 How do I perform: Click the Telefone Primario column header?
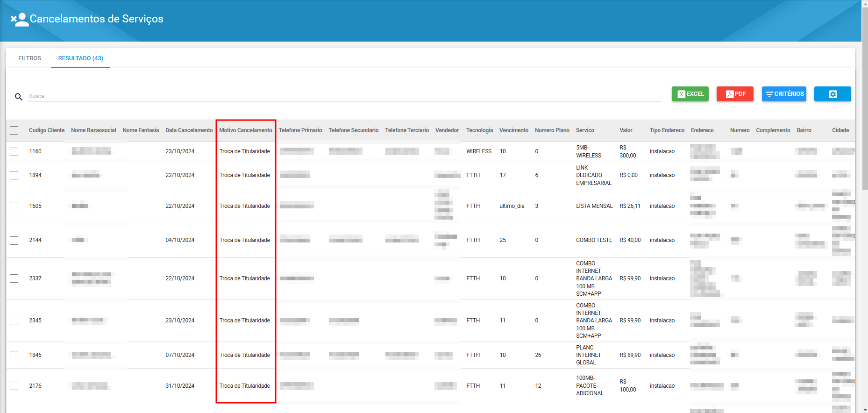point(300,130)
